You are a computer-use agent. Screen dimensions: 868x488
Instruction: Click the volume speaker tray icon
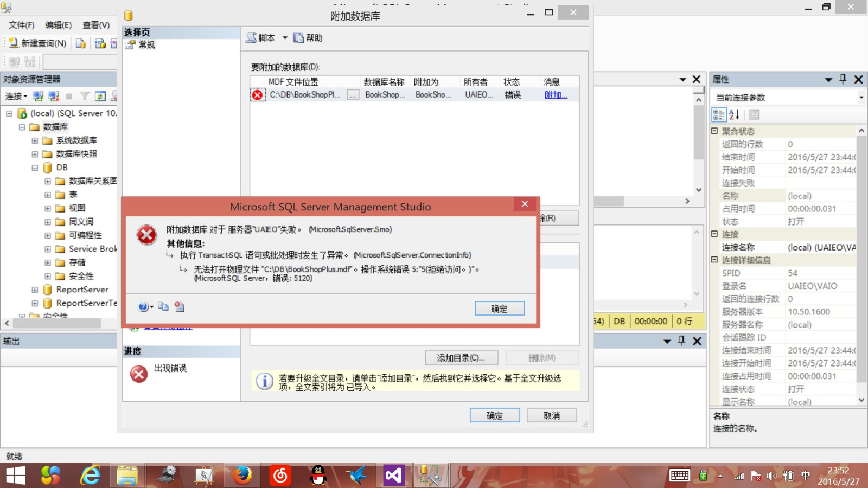coord(772,476)
